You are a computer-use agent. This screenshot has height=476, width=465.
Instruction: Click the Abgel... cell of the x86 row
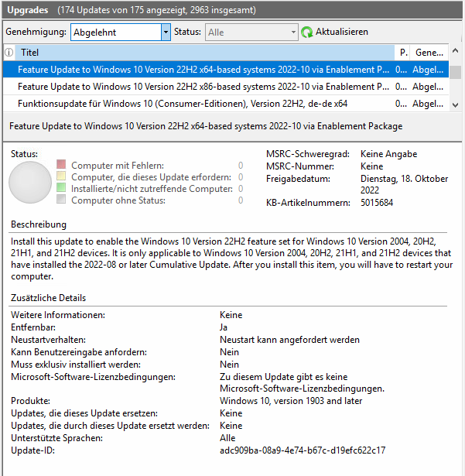point(428,87)
